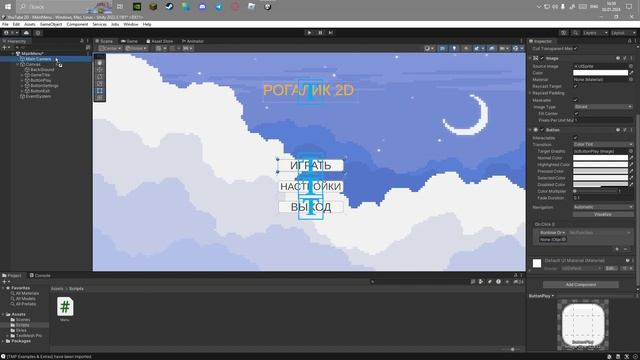640x360 pixels.
Task: Select the Hand view tool
Action: (x=100, y=62)
